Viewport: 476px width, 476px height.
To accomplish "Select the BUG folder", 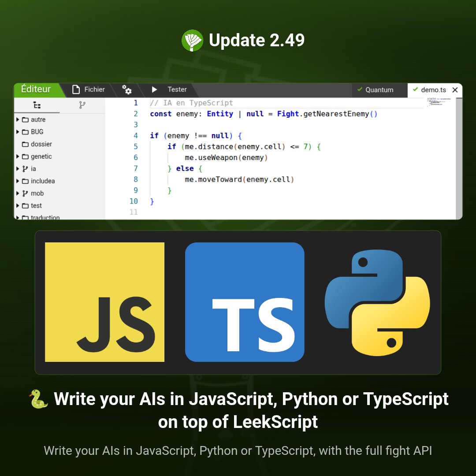I will point(59,132).
